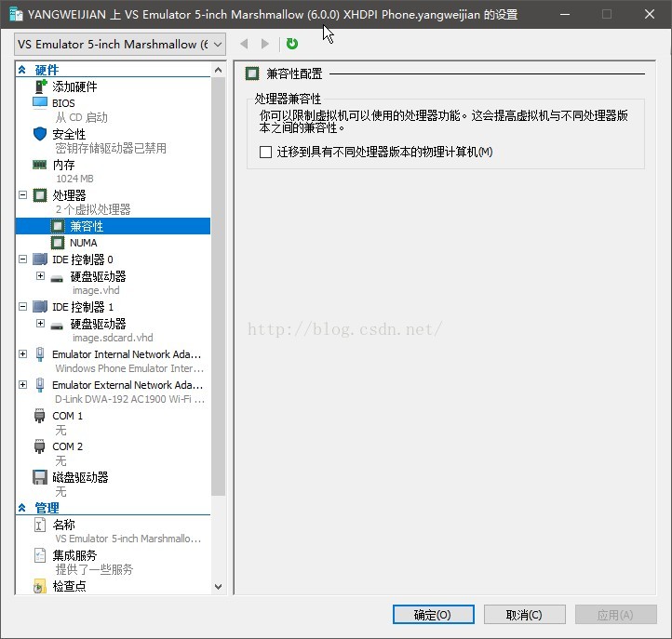Image resolution: width=672 pixels, height=639 pixels.
Task: Click the 应用(A) button
Action: [x=615, y=615]
